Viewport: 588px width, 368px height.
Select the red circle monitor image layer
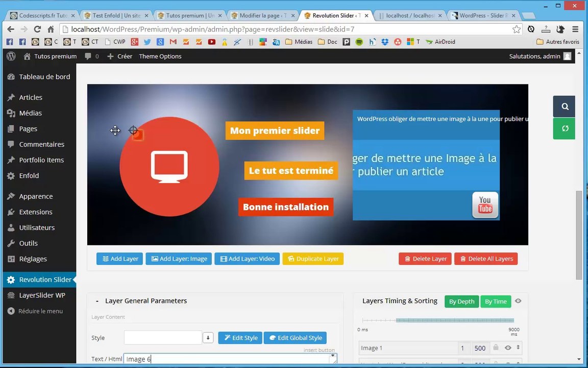(x=169, y=167)
